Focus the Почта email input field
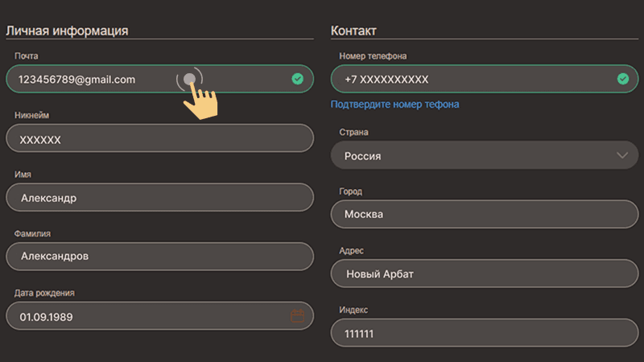This screenshot has width=644, height=362. 159,79
